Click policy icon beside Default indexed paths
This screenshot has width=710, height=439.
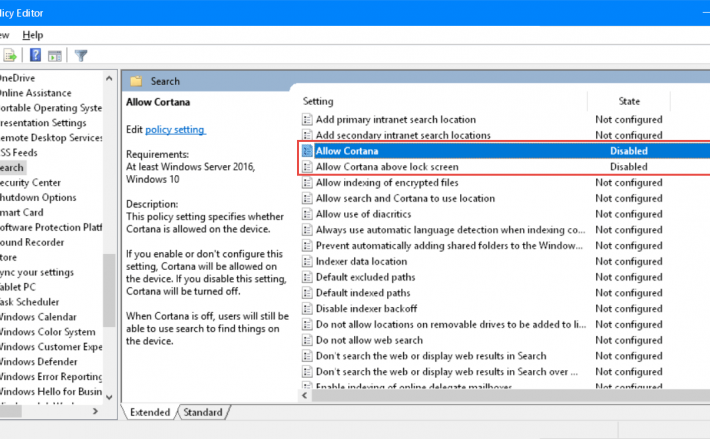[307, 293]
